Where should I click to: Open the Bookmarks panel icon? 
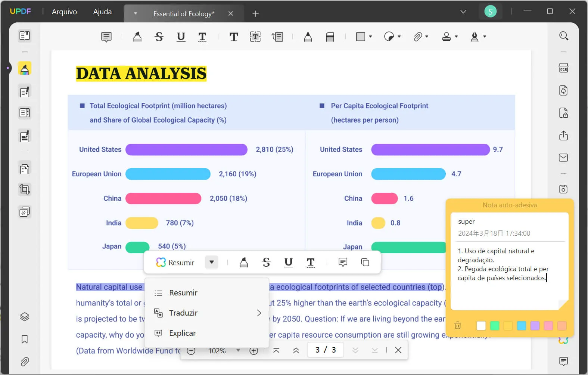(x=25, y=339)
